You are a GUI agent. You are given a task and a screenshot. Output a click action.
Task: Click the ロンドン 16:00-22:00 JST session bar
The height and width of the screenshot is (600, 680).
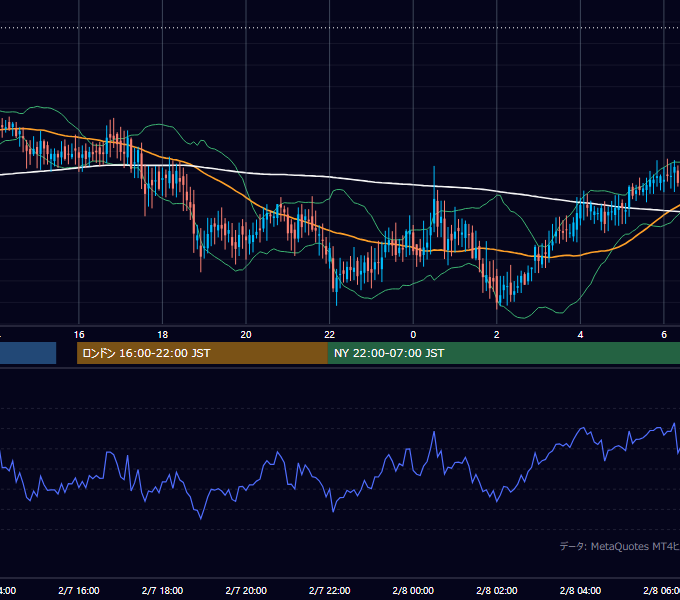point(202,353)
